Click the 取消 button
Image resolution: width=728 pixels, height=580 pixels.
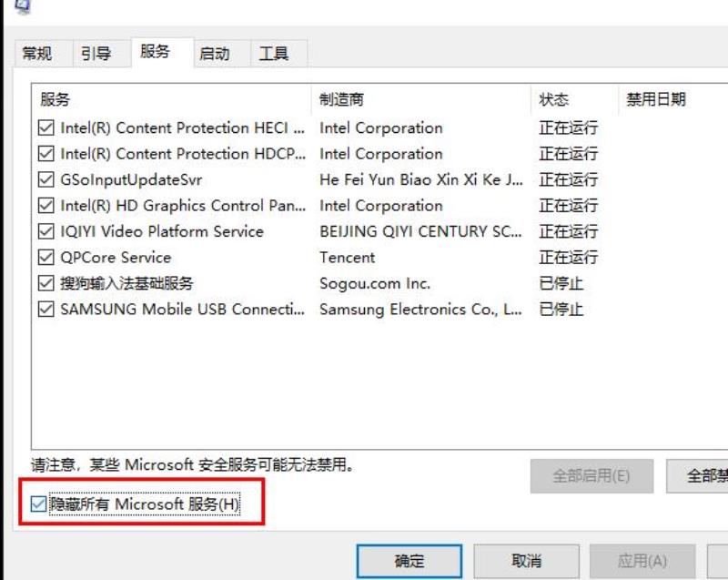[526, 562]
